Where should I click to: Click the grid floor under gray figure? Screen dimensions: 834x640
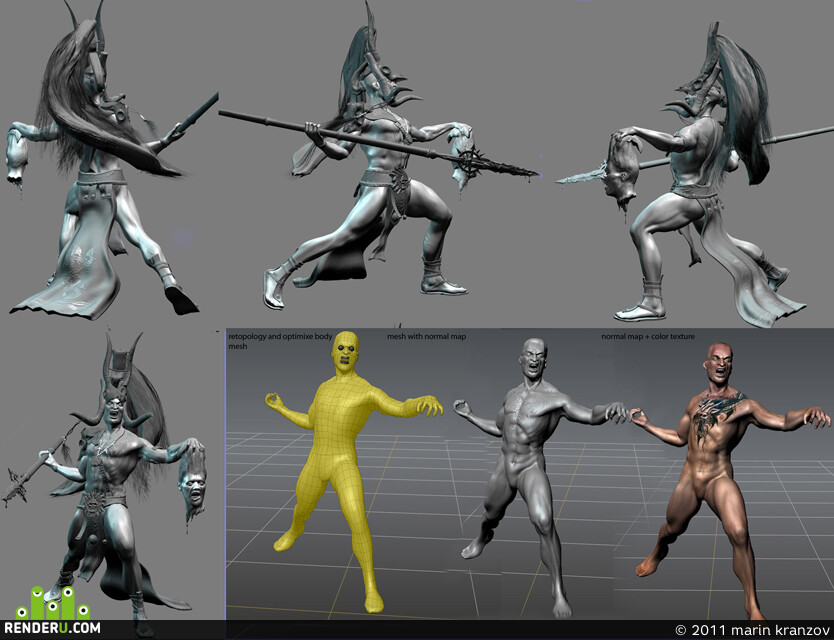[532, 585]
